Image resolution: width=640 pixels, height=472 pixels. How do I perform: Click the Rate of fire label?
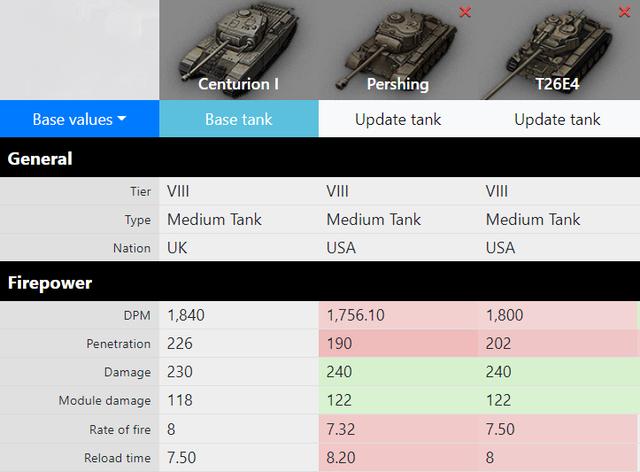(120, 430)
